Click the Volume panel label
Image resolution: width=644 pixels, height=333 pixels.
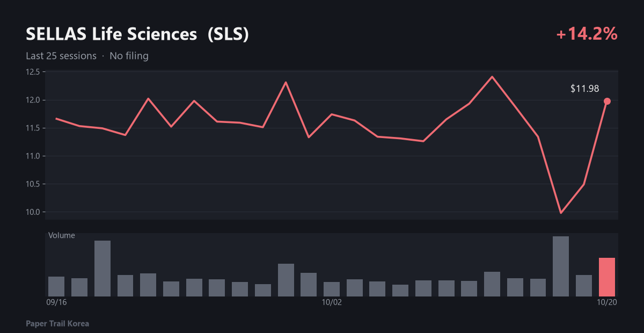tap(62, 235)
